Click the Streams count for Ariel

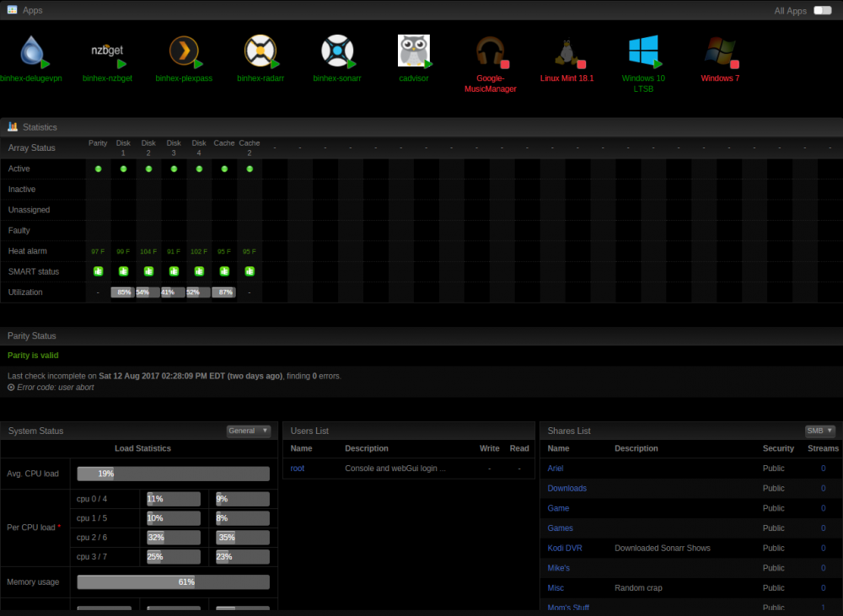823,469
